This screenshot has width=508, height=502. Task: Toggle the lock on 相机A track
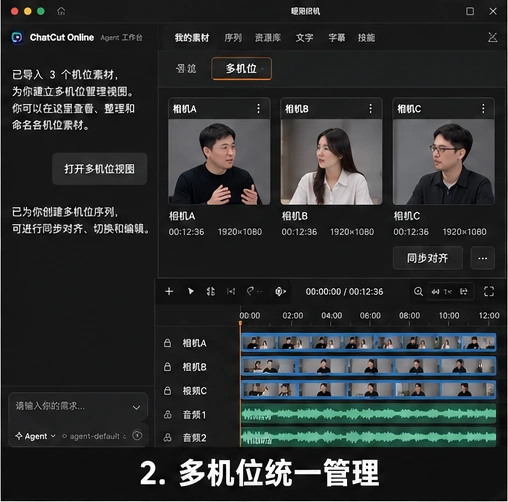click(x=167, y=343)
